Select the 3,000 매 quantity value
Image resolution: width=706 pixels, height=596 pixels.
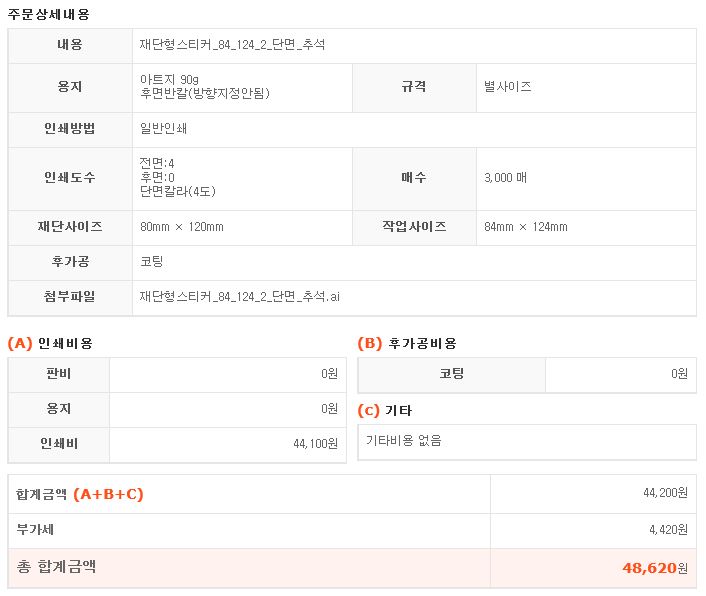pyautogui.click(x=505, y=177)
